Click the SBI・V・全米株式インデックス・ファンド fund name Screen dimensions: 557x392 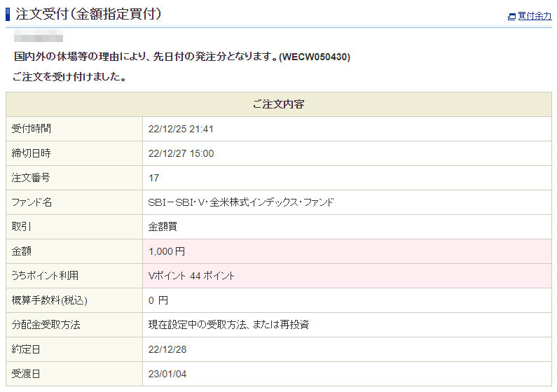[x=241, y=202]
